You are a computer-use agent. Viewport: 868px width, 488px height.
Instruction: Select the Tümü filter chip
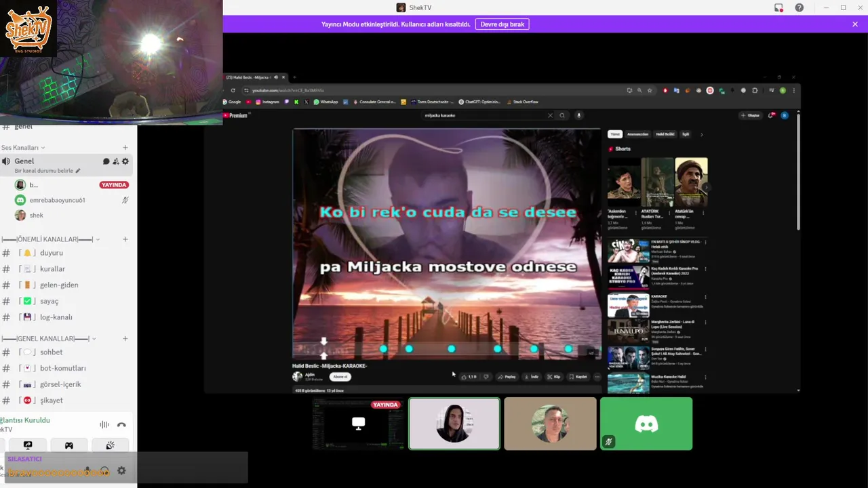point(614,134)
